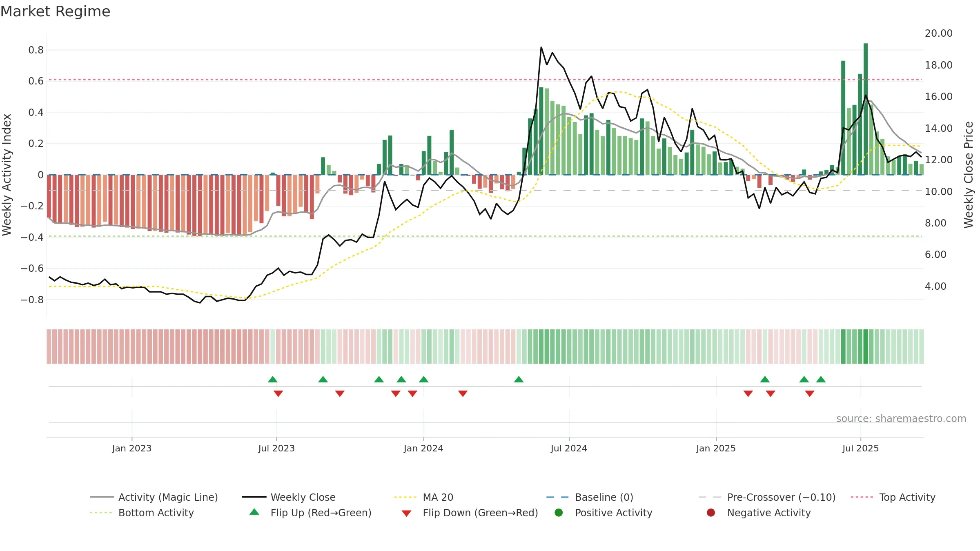Click the −0.6 left axis tick label
Screen dimensions: 980x551
(x=32, y=268)
